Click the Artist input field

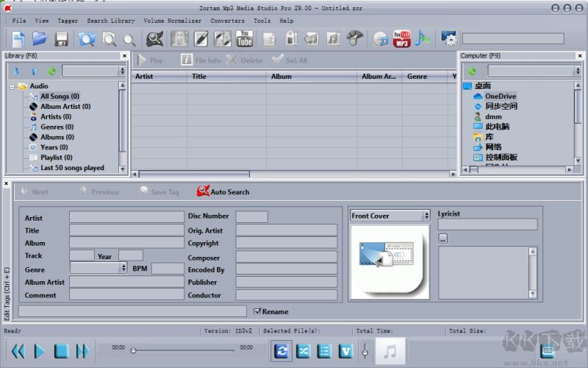(126, 217)
